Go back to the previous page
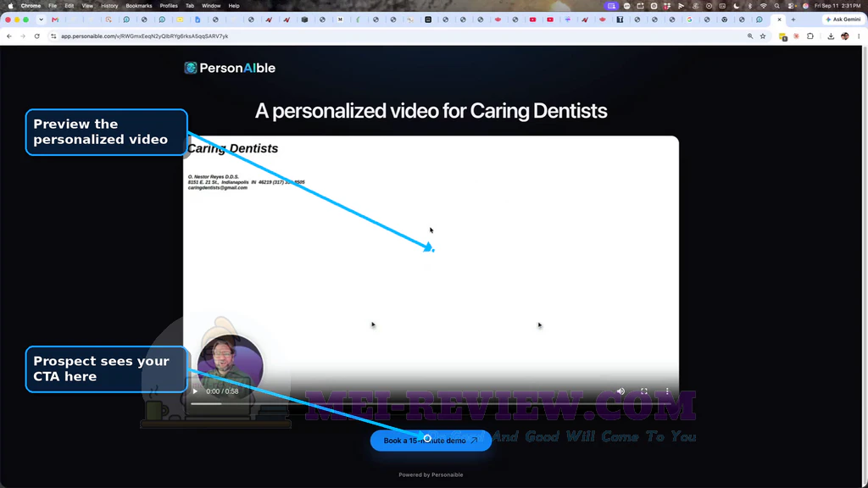The image size is (868, 488). click(x=9, y=36)
